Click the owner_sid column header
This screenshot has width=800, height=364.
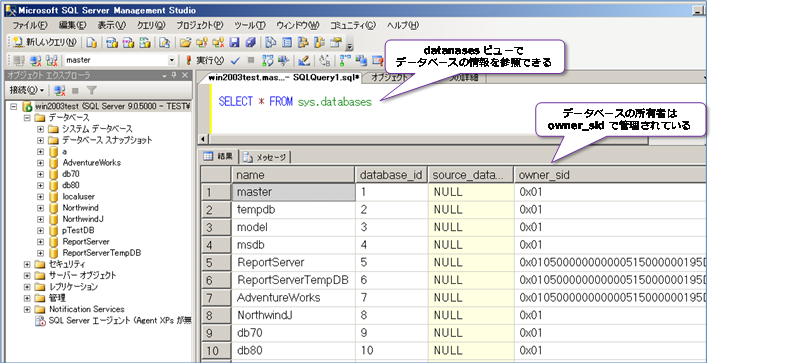[x=610, y=175]
